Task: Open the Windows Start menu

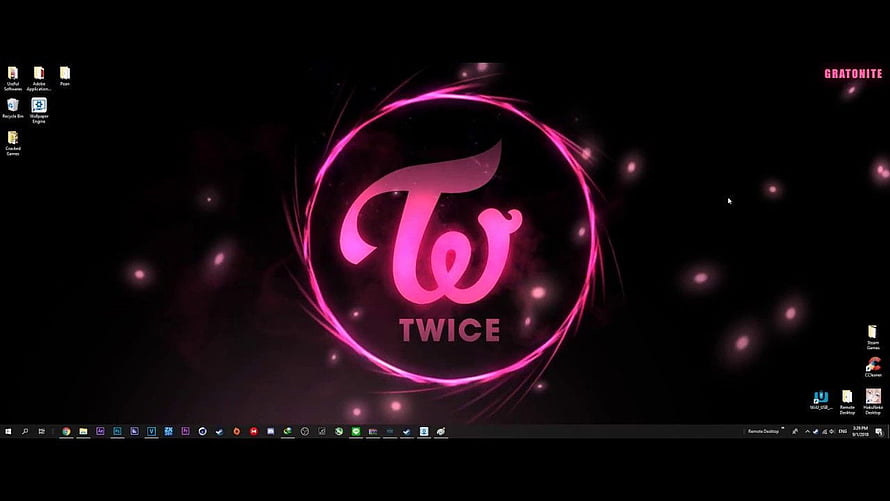Action: [x=8, y=431]
